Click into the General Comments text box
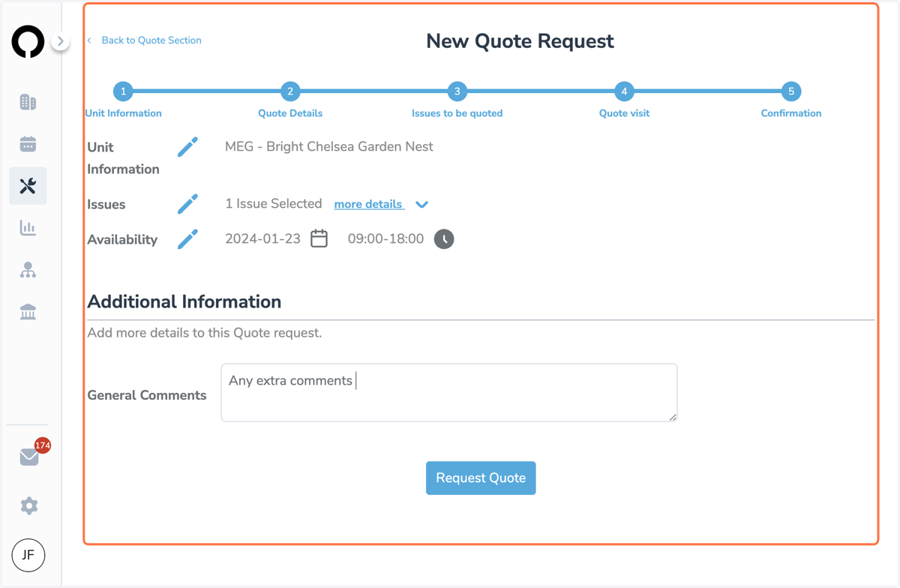 coord(449,392)
